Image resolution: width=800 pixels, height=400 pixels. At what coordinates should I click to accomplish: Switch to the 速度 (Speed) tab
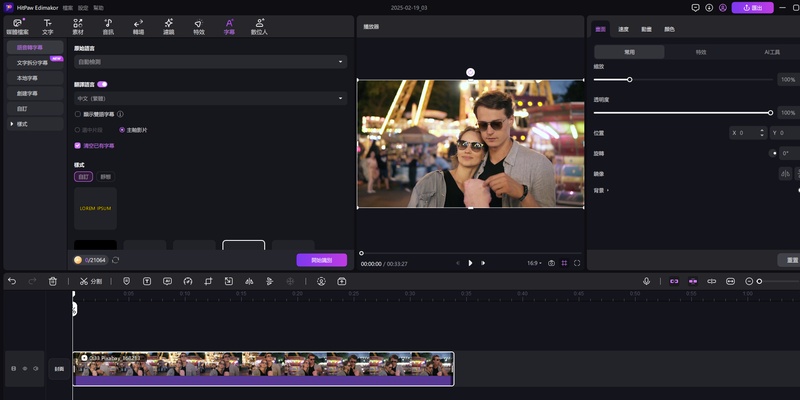click(623, 29)
